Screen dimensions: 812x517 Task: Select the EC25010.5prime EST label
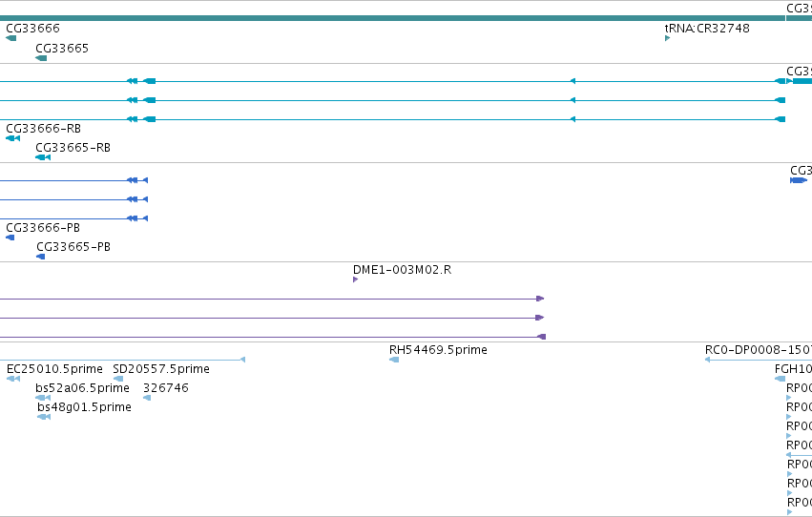pyautogui.click(x=54, y=369)
